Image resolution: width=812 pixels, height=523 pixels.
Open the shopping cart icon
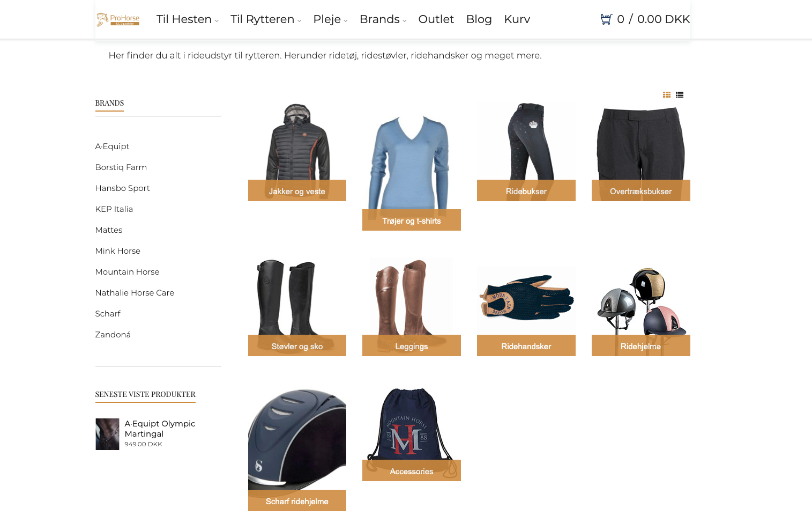tap(606, 20)
